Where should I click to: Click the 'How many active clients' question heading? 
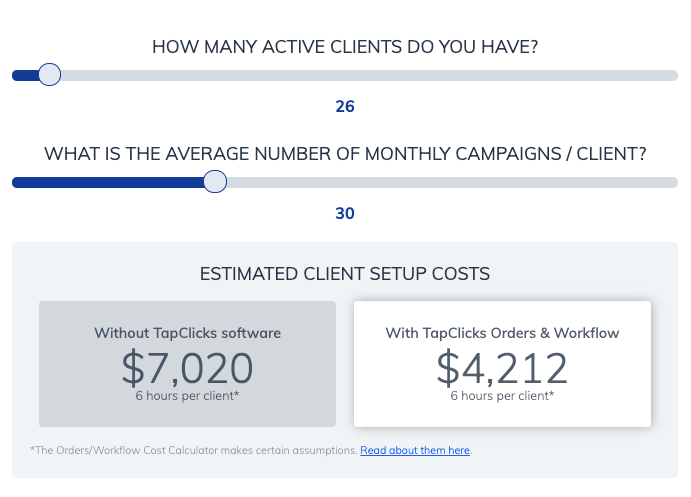pyautogui.click(x=345, y=47)
